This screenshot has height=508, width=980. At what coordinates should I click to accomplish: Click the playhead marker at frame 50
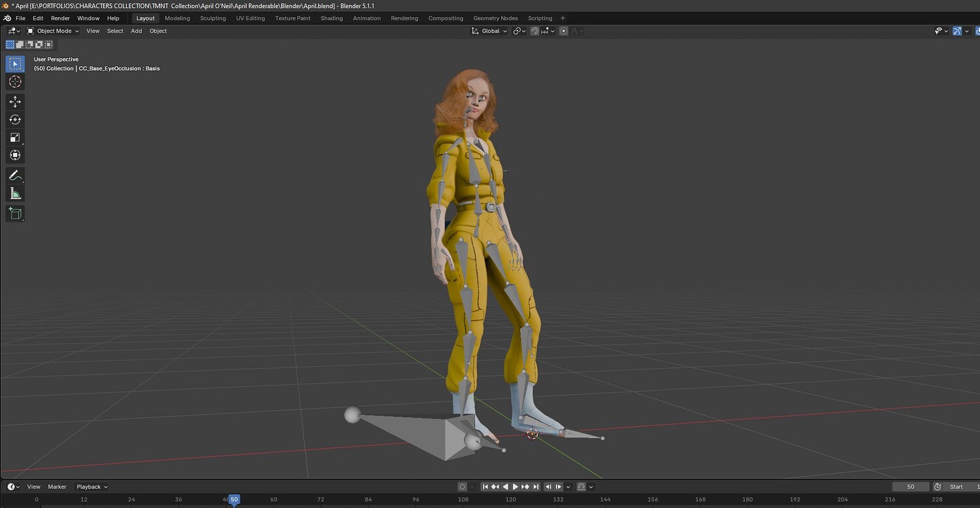[x=234, y=500]
